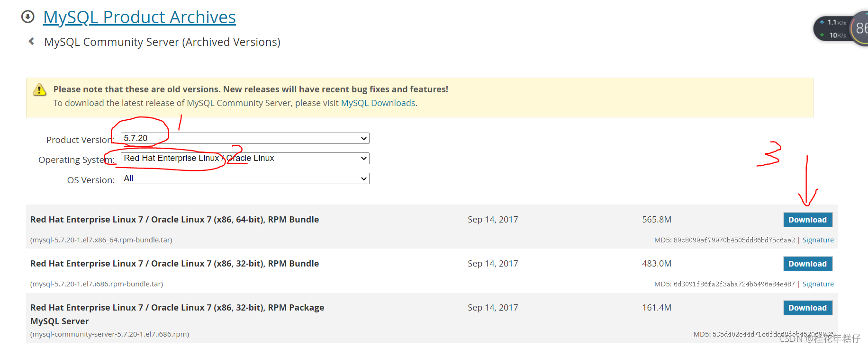Select the MD5 hash 89c8099ef79970b4505dd86bd75c6ae2
The height and width of the screenshot is (347, 868).
pyautogui.click(x=734, y=240)
